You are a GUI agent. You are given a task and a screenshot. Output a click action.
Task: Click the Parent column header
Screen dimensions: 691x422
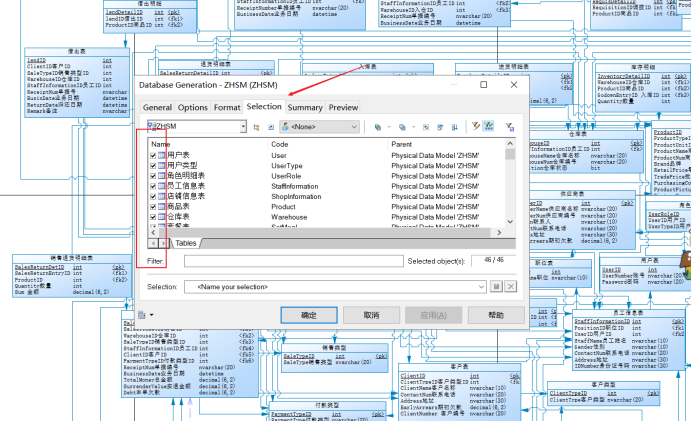(446, 144)
